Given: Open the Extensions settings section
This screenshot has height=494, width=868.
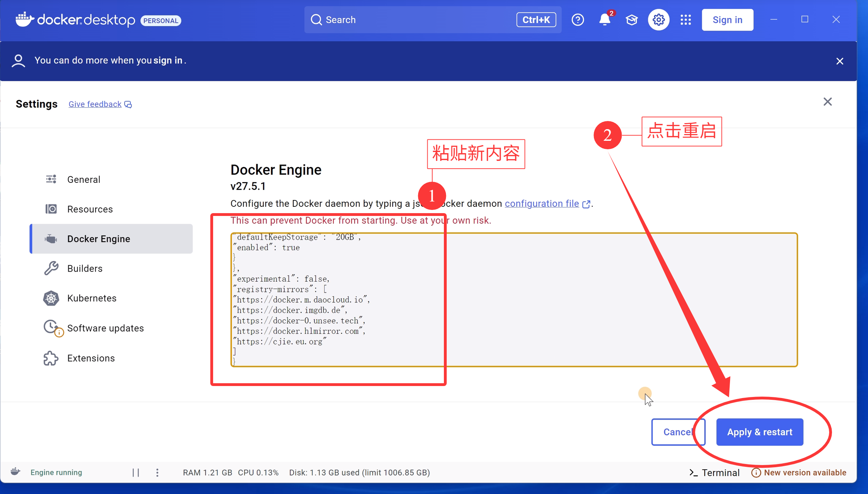Looking at the screenshot, I should 91,358.
